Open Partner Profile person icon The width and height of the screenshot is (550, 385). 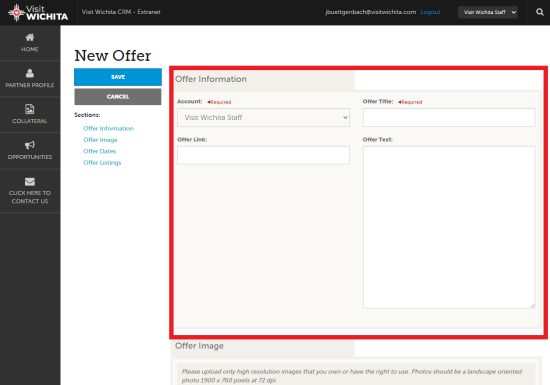30,73
